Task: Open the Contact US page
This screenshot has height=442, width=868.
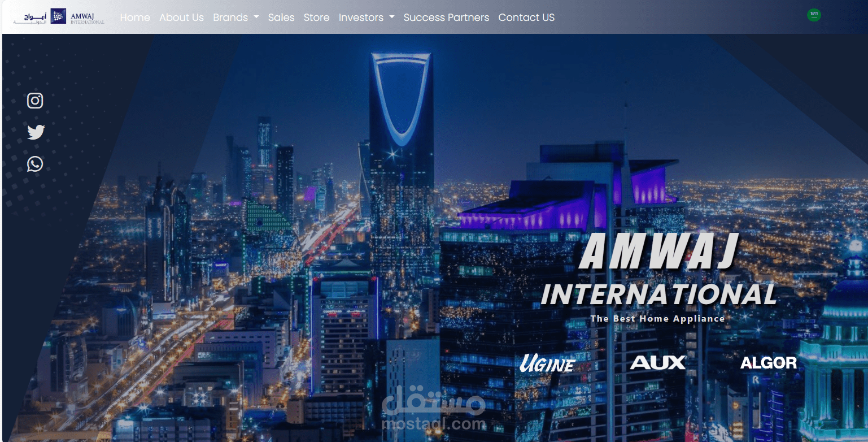Action: point(526,18)
